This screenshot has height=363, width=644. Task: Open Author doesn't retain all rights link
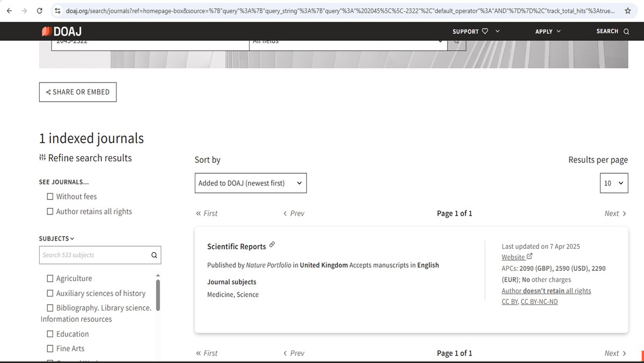pyautogui.click(x=546, y=291)
